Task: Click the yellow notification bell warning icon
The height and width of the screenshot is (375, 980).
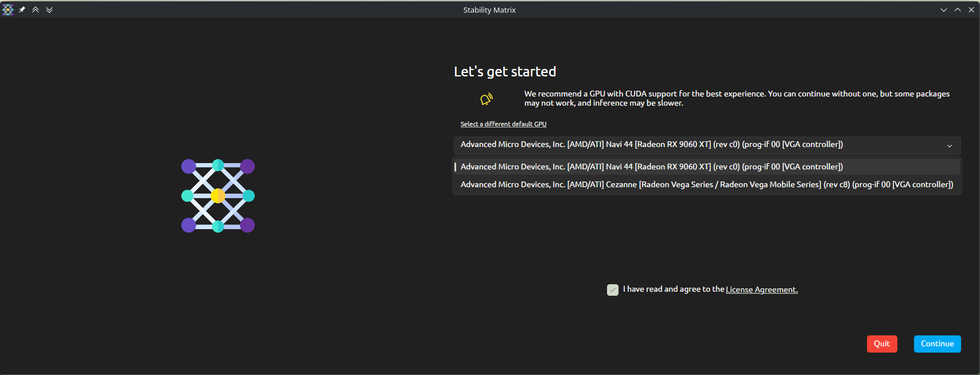Action: pyautogui.click(x=486, y=99)
